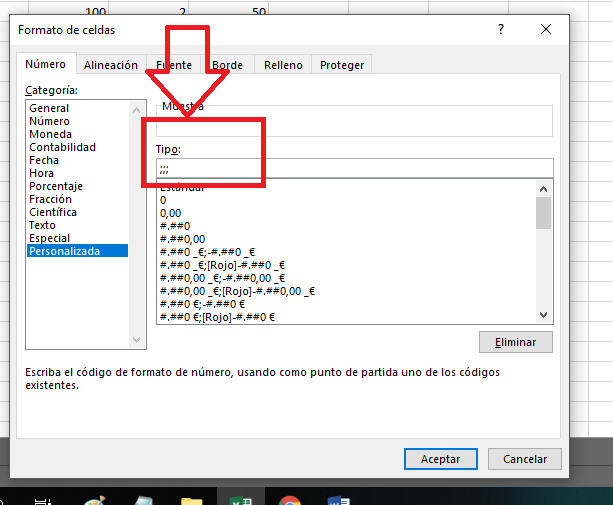Click the Eliminar button
Image resolution: width=613 pixels, height=505 pixels.
tap(516, 342)
